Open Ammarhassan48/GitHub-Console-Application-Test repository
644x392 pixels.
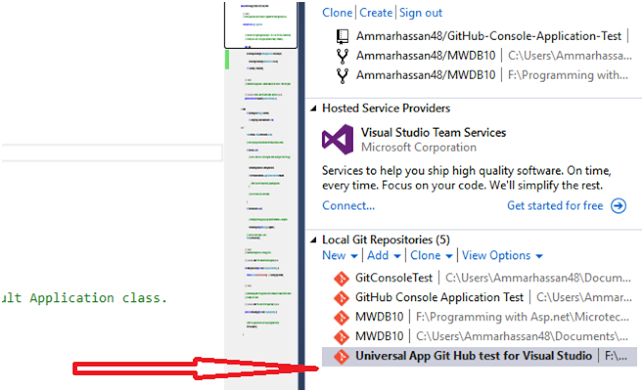coord(488,36)
